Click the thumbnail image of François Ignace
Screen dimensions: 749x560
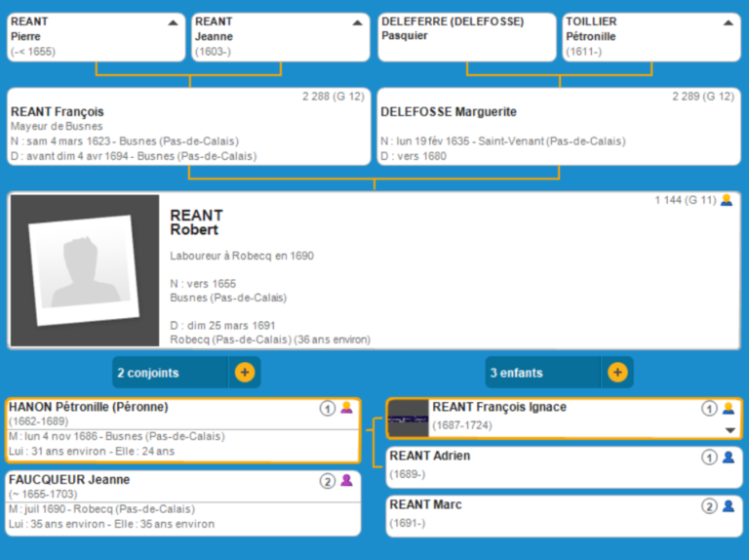click(x=408, y=419)
